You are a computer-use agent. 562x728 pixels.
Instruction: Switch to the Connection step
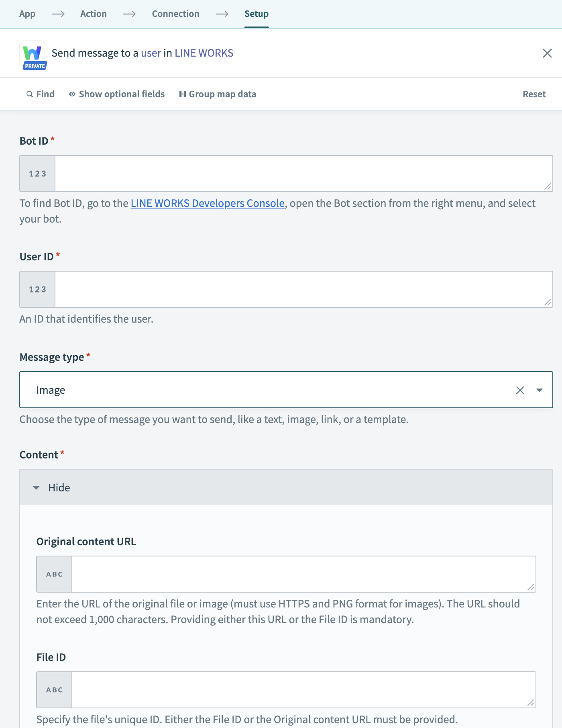tap(175, 14)
